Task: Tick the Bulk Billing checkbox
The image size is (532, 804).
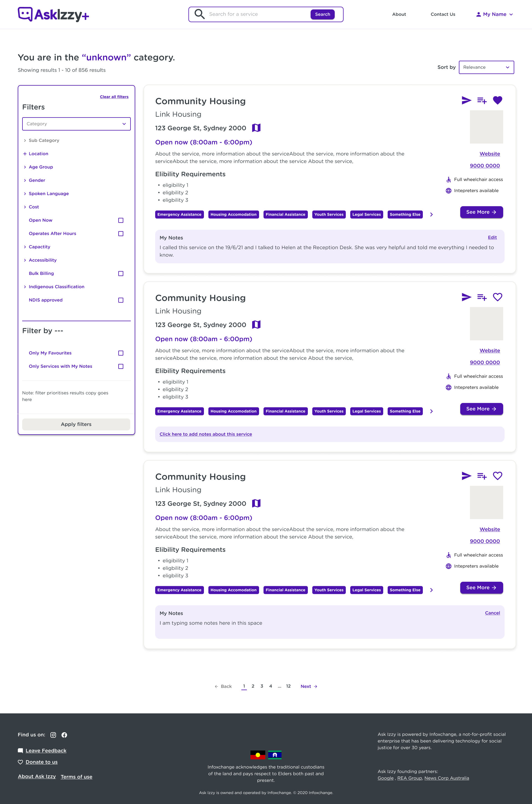Action: 121,274
